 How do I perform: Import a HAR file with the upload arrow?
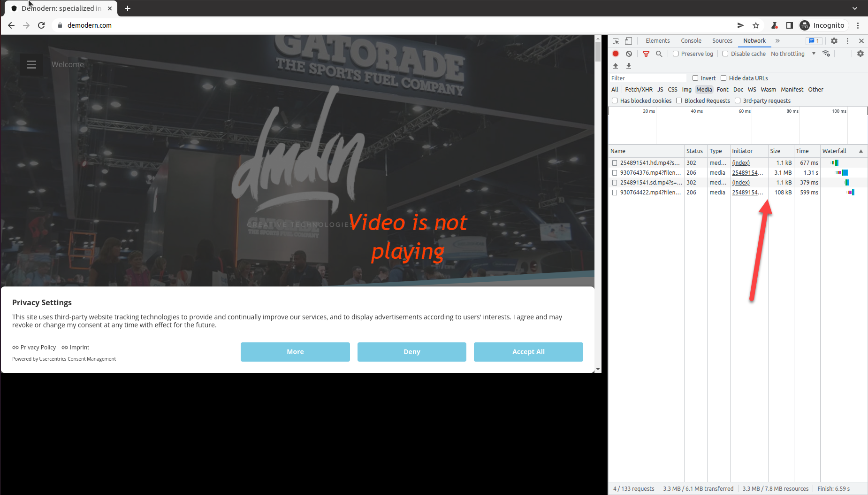616,66
